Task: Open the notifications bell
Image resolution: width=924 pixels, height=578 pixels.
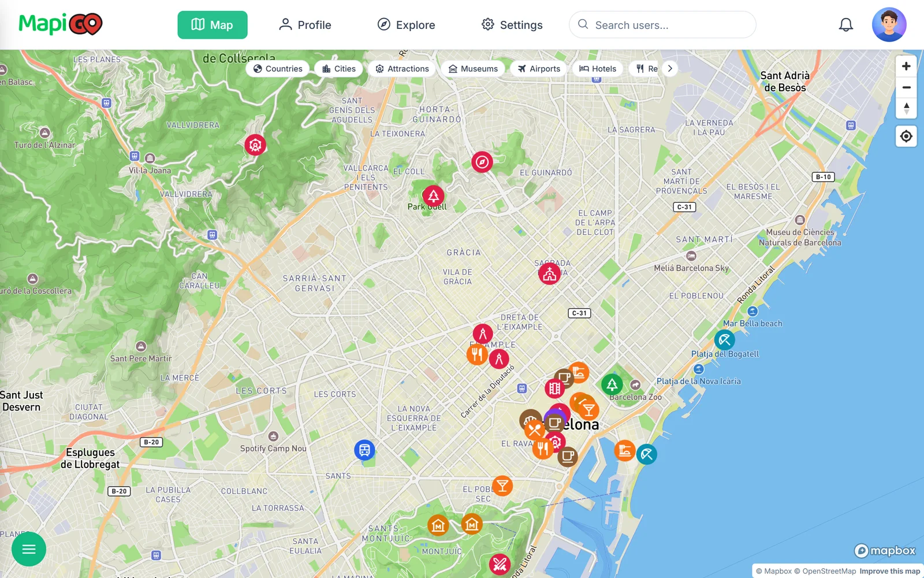Action: (846, 25)
